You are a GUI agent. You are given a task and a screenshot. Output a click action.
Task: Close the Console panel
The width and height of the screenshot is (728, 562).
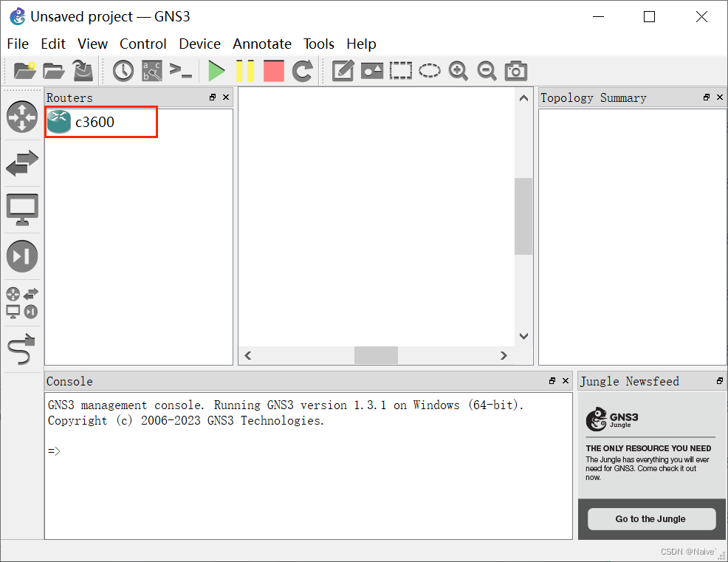566,381
